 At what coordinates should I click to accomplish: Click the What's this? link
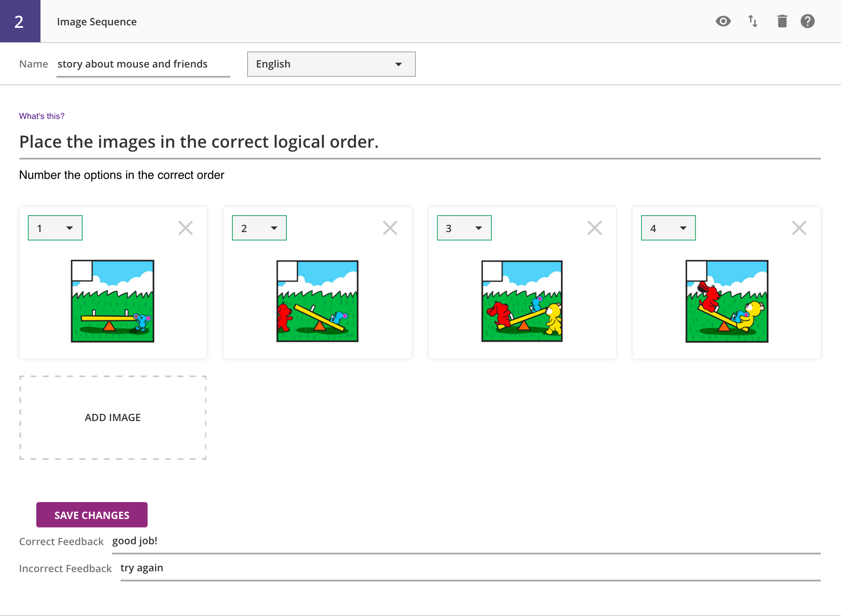[42, 116]
